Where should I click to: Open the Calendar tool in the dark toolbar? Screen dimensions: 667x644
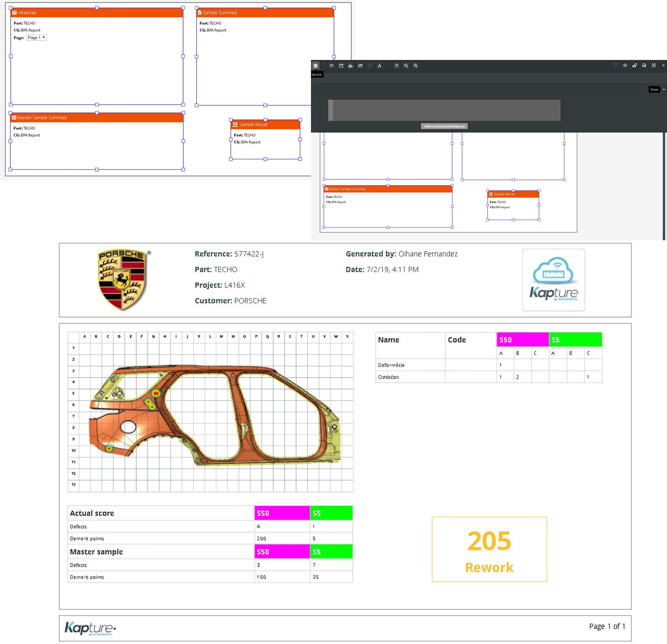click(316, 66)
